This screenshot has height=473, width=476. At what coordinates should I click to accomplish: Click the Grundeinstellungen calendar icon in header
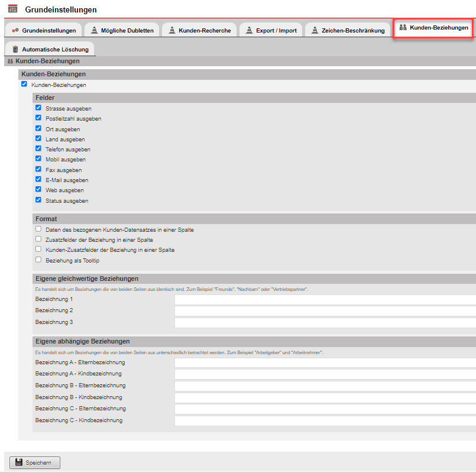12,9
